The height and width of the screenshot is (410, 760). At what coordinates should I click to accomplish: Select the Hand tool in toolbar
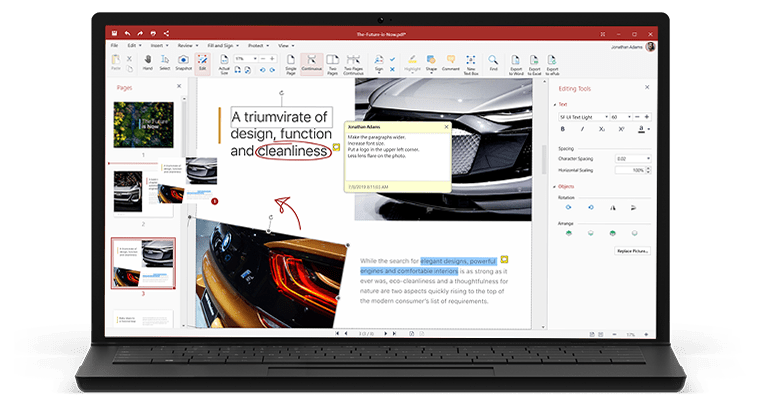click(x=148, y=65)
